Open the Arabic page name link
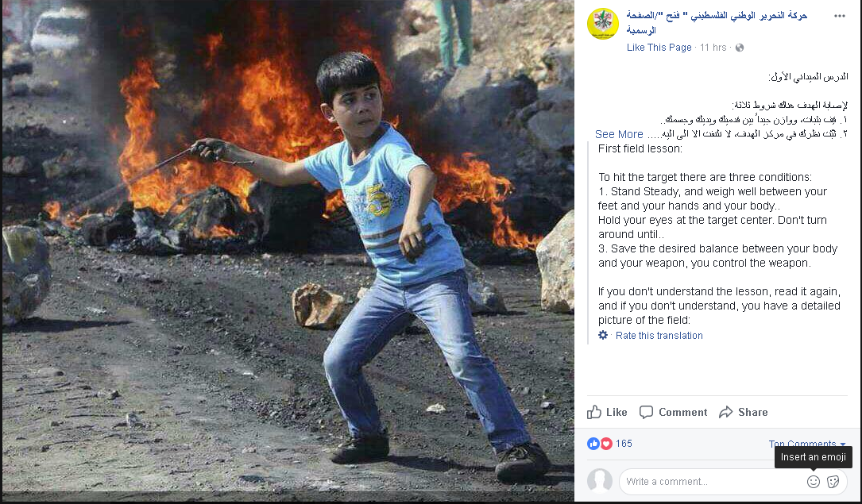 pyautogui.click(x=717, y=22)
